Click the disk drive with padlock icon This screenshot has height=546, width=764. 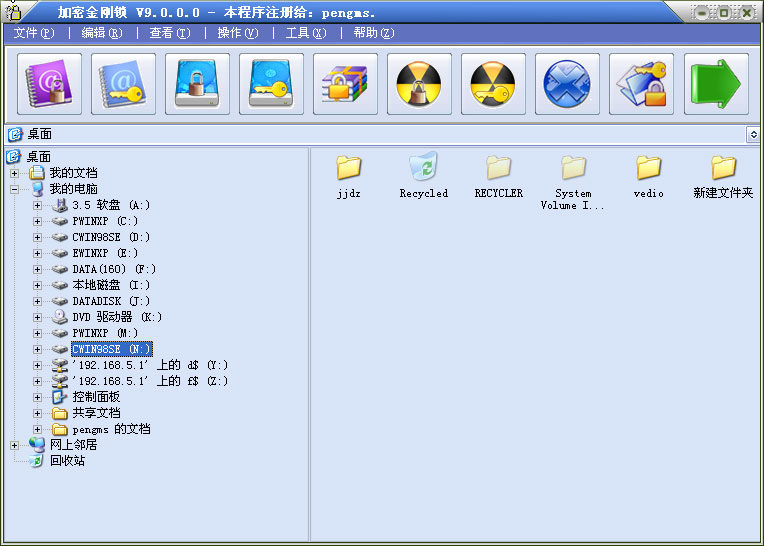click(198, 84)
